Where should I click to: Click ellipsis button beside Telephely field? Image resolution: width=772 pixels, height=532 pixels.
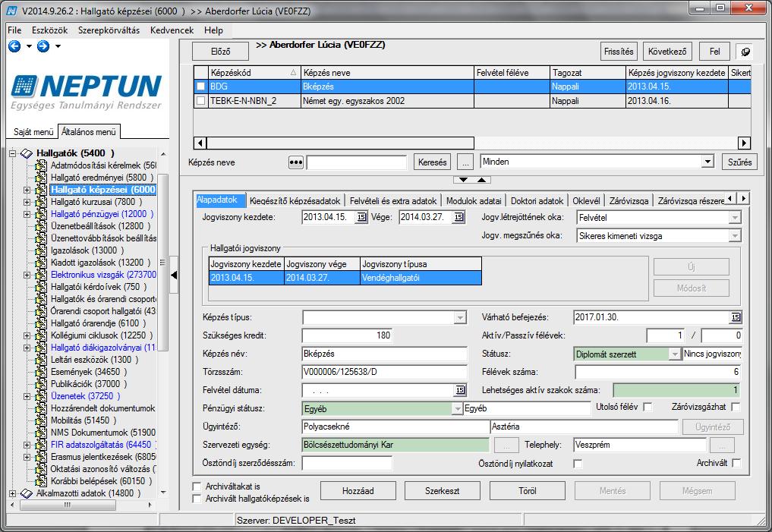click(722, 445)
